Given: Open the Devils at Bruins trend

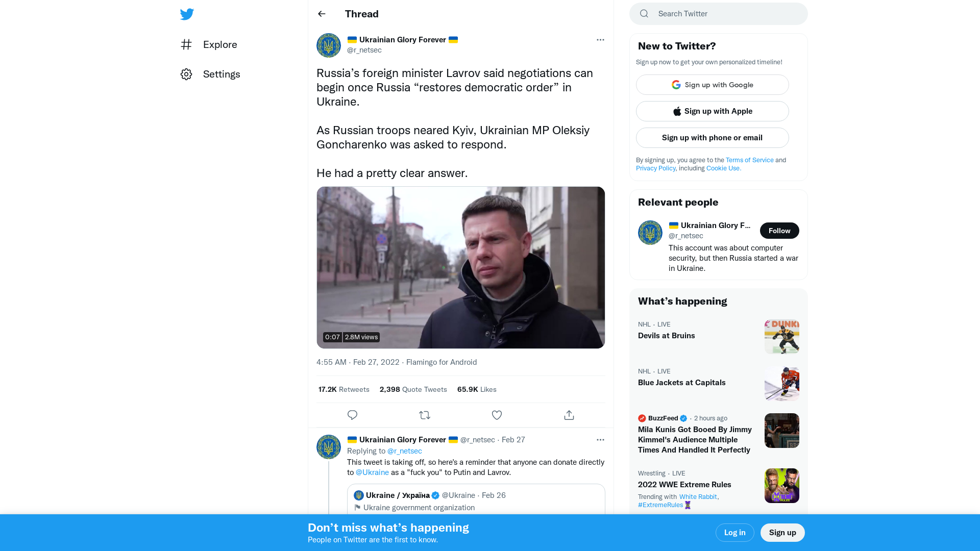Looking at the screenshot, I should pyautogui.click(x=719, y=336).
